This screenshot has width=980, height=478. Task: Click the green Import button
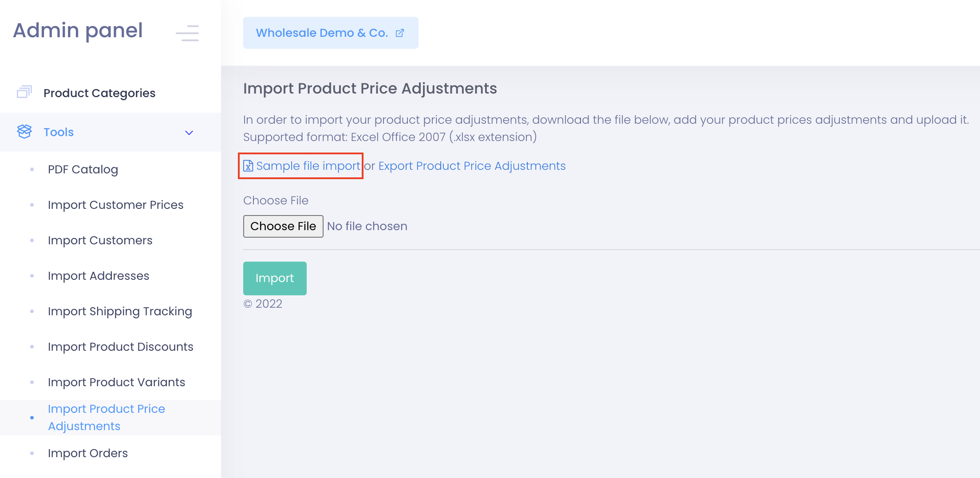point(275,278)
